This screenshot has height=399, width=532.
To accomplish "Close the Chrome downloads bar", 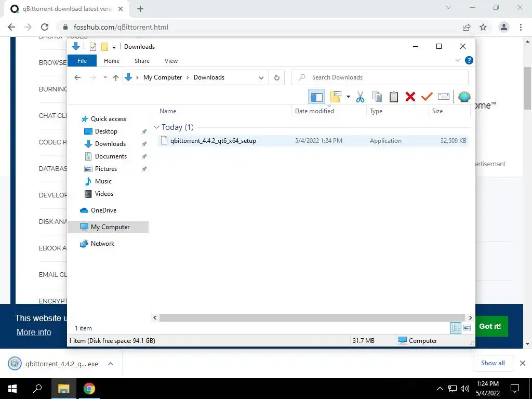I will 523,363.
